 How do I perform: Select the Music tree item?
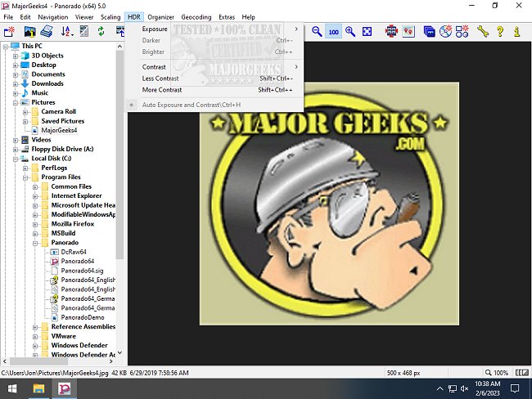click(40, 93)
